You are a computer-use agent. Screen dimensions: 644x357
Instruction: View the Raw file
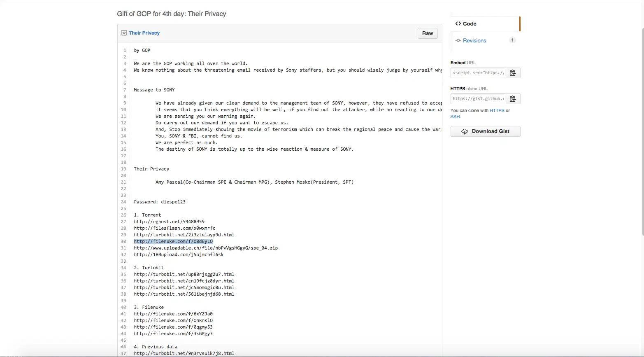pos(428,33)
